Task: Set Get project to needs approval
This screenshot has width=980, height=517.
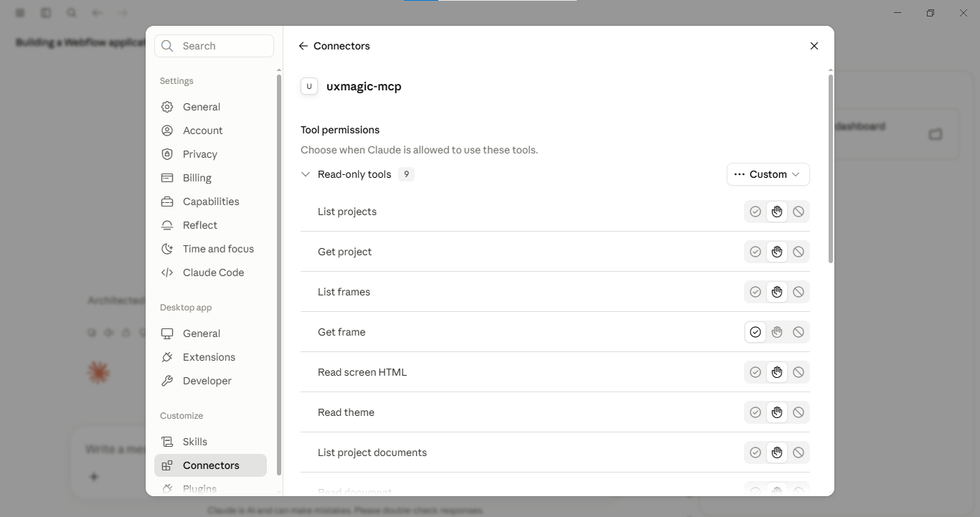Action: click(x=777, y=252)
